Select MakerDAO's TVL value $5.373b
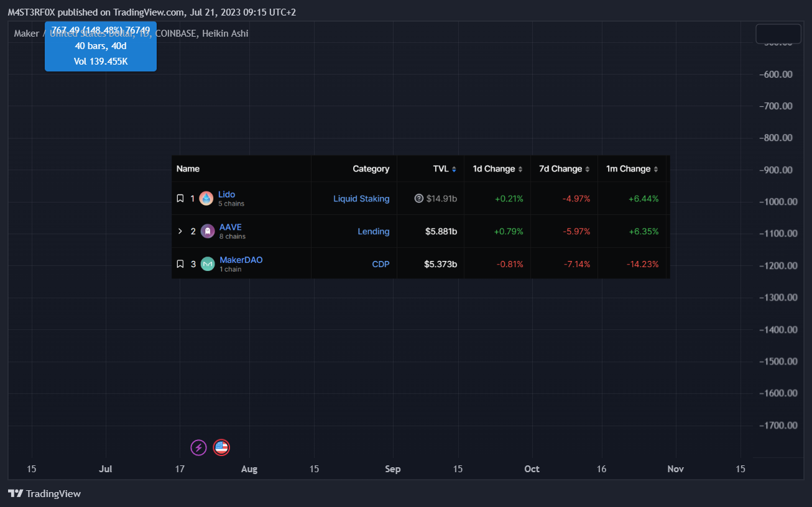The width and height of the screenshot is (812, 507). click(x=441, y=264)
